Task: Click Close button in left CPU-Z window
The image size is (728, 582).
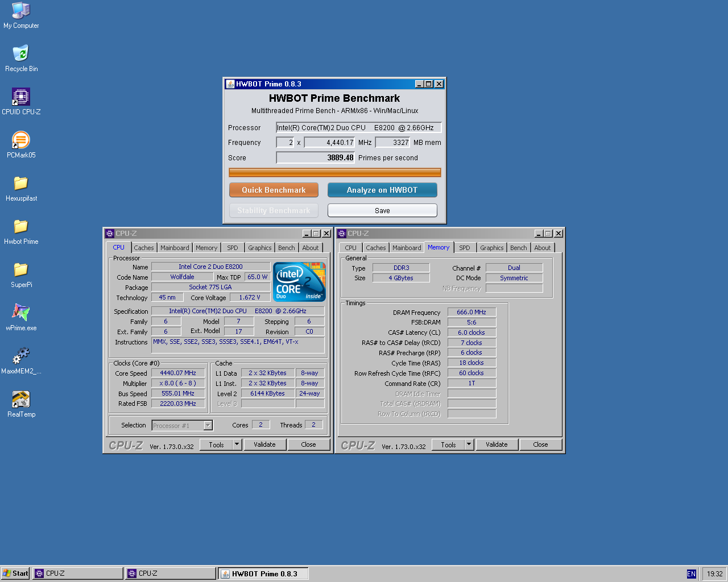Action: click(309, 444)
